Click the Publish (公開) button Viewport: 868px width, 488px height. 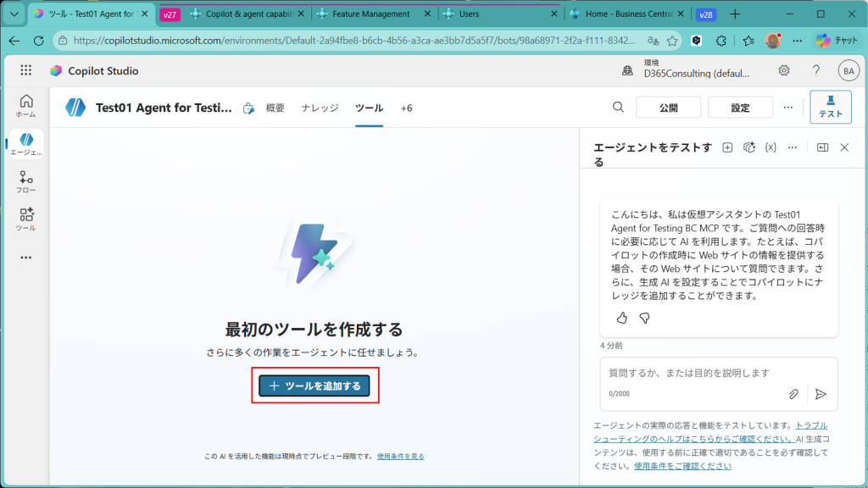pyautogui.click(x=668, y=108)
